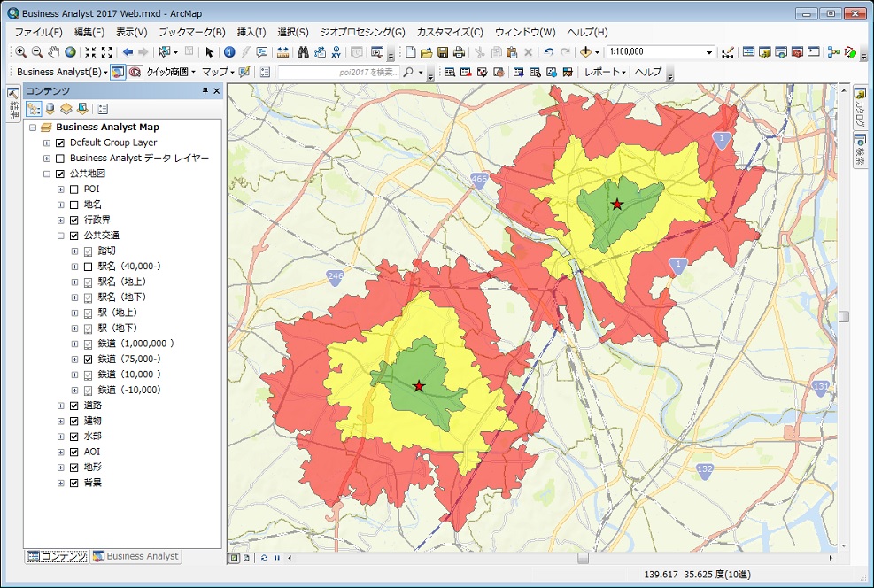Switch to List By Drawing Order
Screen dimensions: 874x588
point(34,109)
